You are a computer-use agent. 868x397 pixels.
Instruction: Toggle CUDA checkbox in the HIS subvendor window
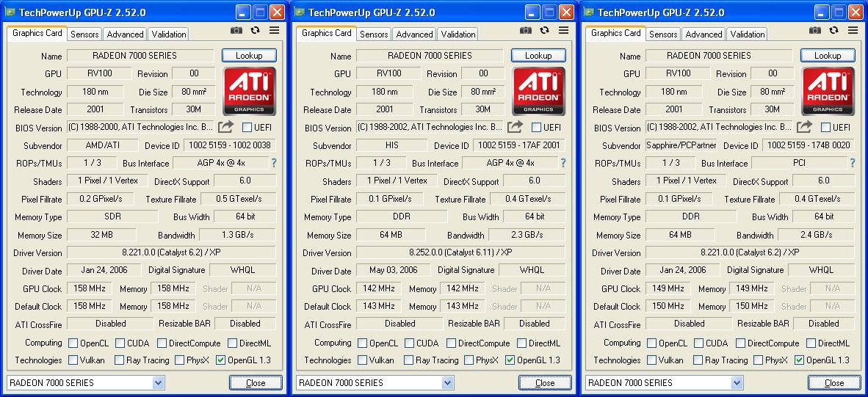tap(409, 343)
